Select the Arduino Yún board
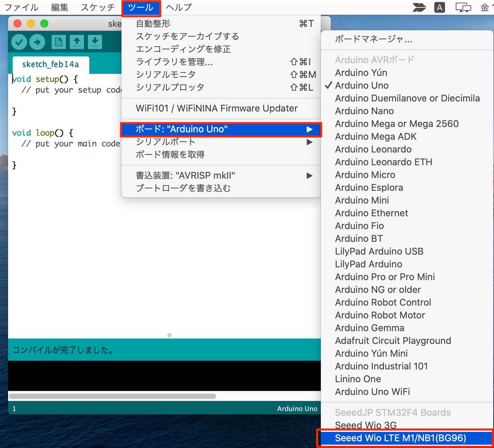494x448 pixels. pos(407,73)
